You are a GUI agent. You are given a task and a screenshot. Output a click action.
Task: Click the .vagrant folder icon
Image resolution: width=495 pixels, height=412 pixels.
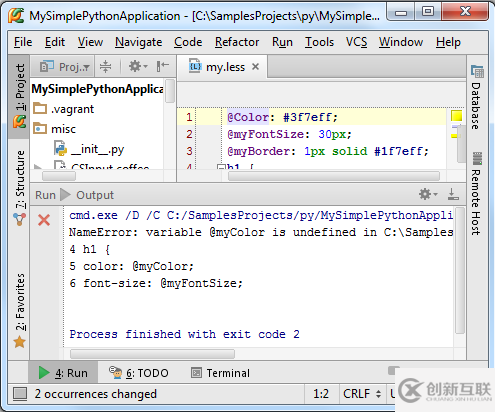[40, 108]
